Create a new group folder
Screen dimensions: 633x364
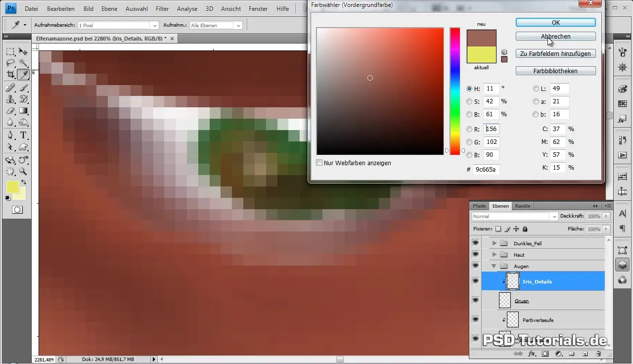pyautogui.click(x=571, y=354)
